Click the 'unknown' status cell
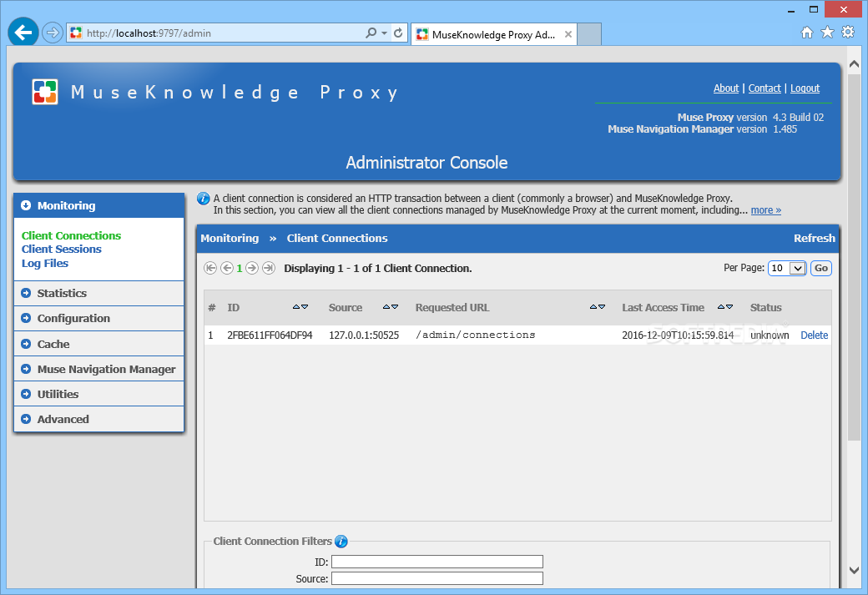 pyautogui.click(x=770, y=335)
